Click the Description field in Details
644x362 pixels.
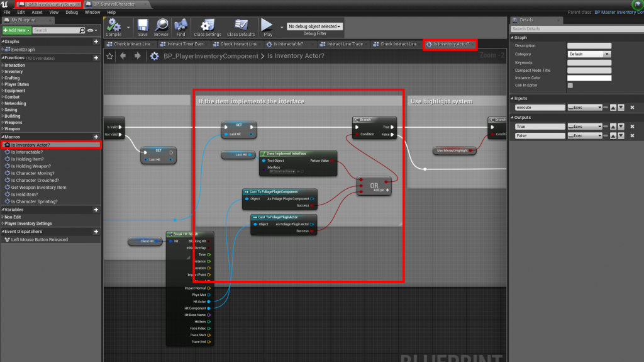click(x=589, y=46)
